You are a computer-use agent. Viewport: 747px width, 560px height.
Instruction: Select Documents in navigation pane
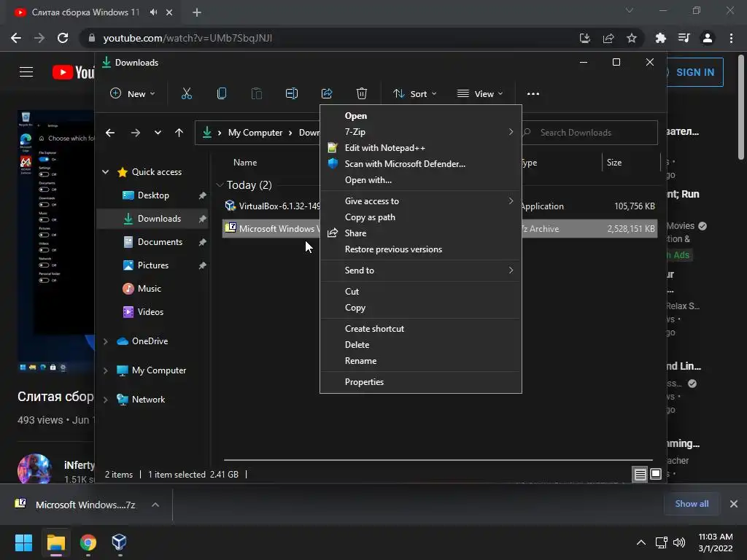[160, 242]
